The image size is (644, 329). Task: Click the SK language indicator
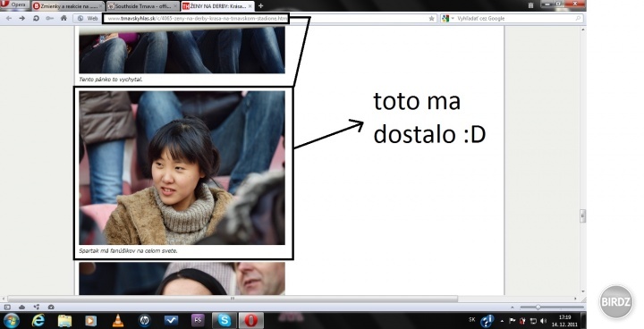pyautogui.click(x=472, y=319)
